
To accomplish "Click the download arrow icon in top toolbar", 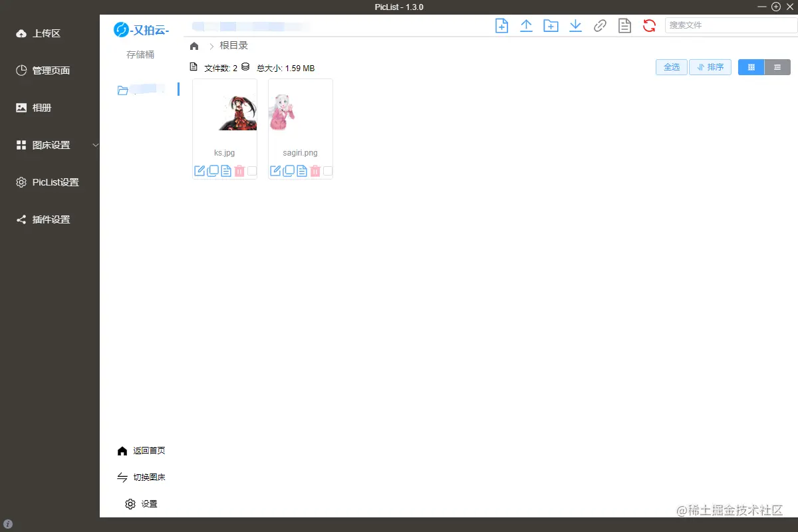I will coord(576,26).
